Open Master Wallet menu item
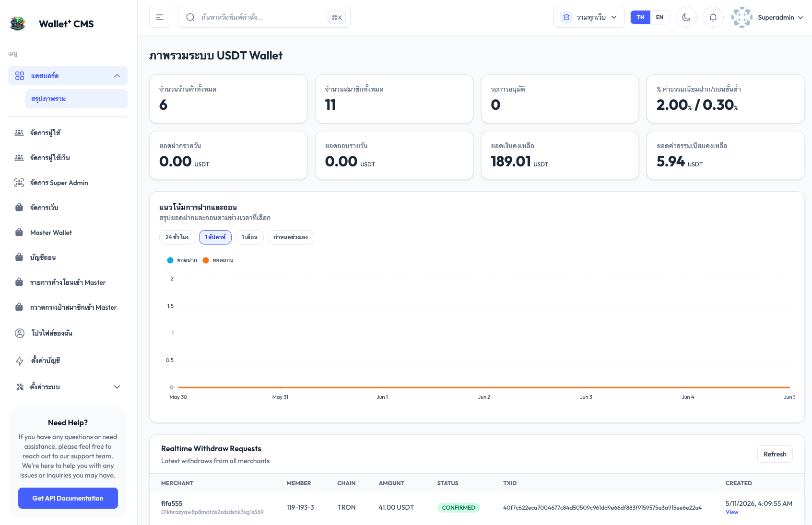 point(68,233)
